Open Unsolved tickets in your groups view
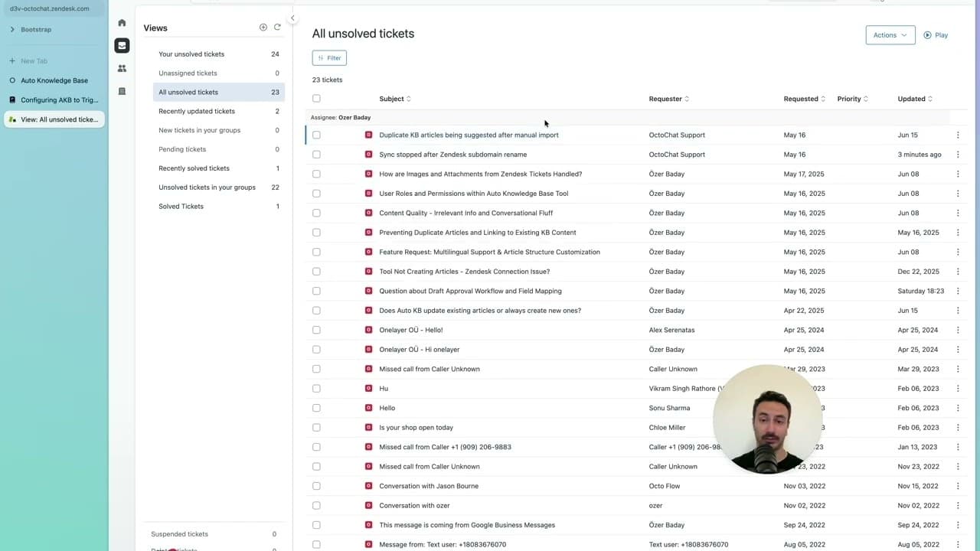This screenshot has width=980, height=551. click(x=218, y=187)
